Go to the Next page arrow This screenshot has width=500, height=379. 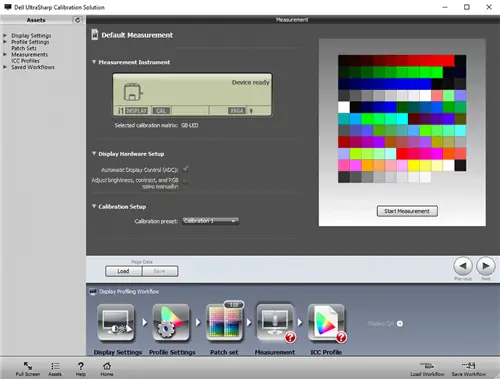click(x=486, y=266)
